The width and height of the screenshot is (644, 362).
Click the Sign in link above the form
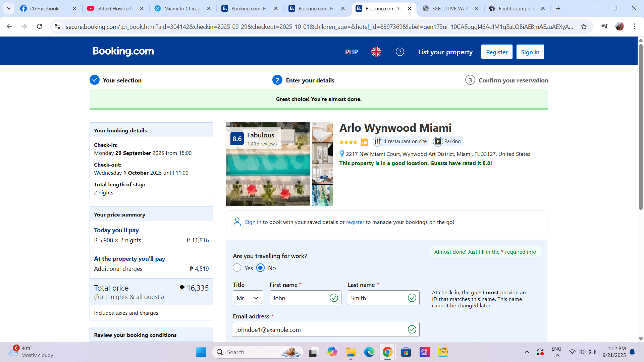(253, 222)
